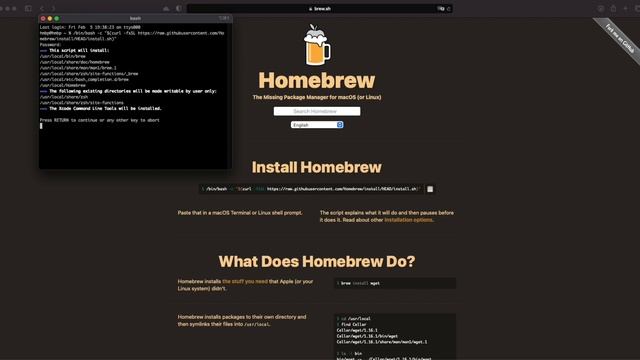Click '/usr/local/bin/brew' line in terminal

[x=62, y=56]
